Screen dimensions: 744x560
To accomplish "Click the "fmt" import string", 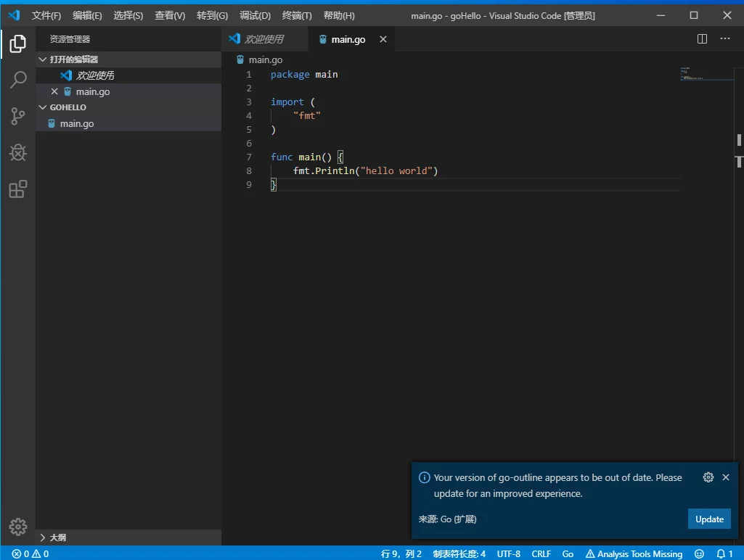I will (x=306, y=115).
